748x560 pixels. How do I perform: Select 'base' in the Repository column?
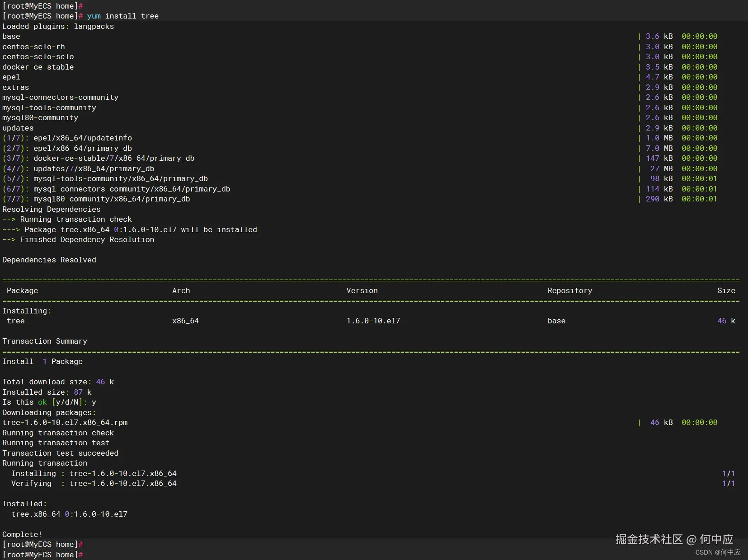point(557,321)
